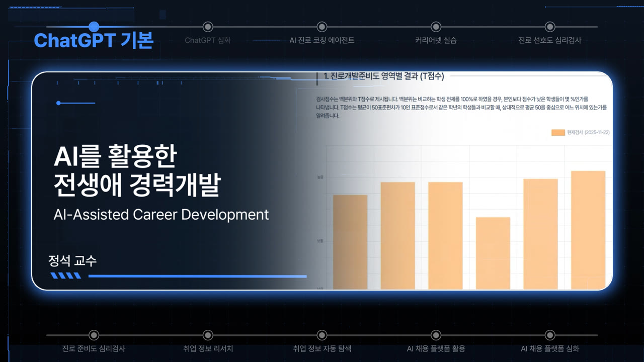
Task: Click the '높음' axis label on the chart
Action: 320,177
